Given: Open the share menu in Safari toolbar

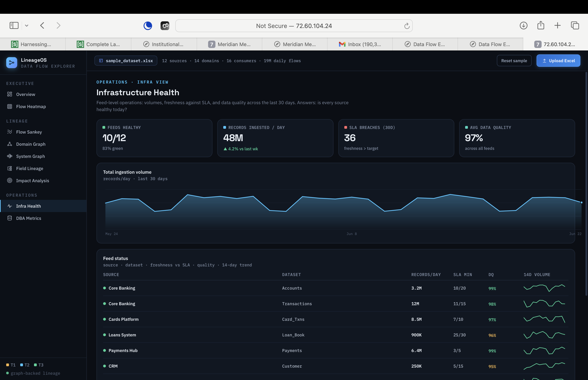Looking at the screenshot, I should [541, 25].
